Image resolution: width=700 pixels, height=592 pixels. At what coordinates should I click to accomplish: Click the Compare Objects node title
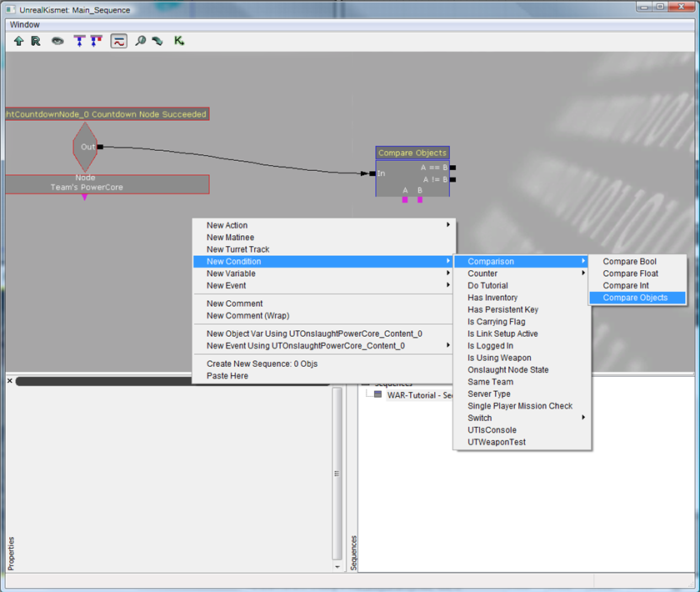412,153
